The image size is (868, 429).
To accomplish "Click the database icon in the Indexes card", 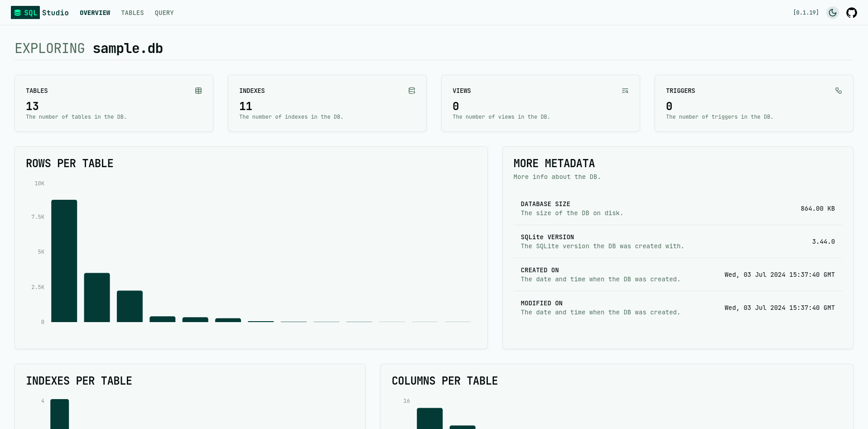I will (x=412, y=91).
